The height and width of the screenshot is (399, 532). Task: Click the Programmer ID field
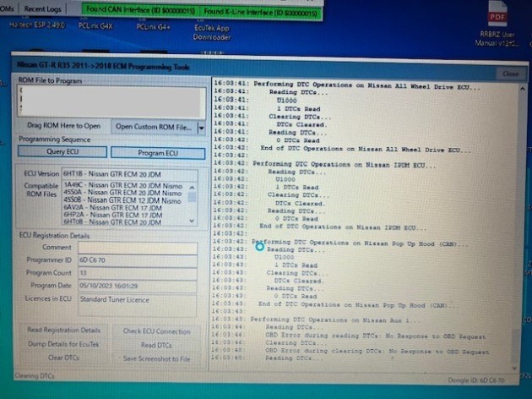pos(138,260)
